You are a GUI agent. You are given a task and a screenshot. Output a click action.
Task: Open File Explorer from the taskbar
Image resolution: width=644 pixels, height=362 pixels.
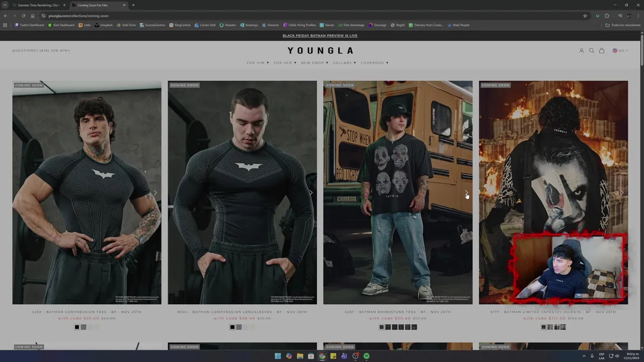tap(300, 356)
